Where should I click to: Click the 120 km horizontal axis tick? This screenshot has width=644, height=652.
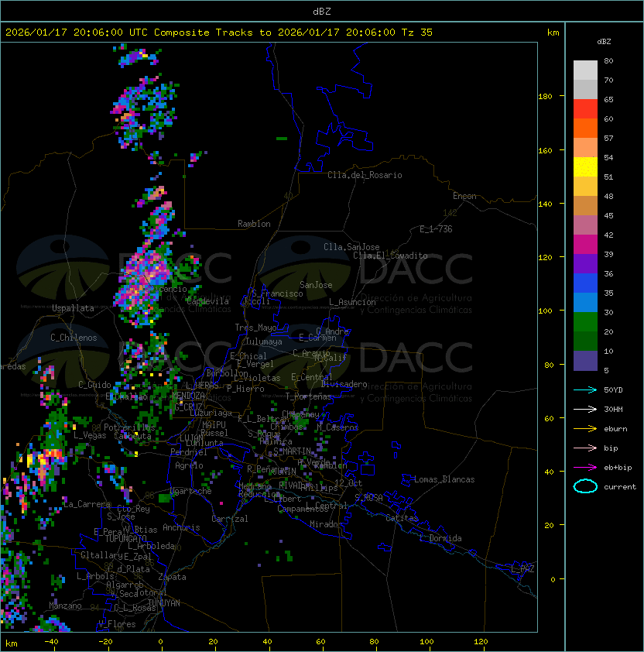point(481,642)
